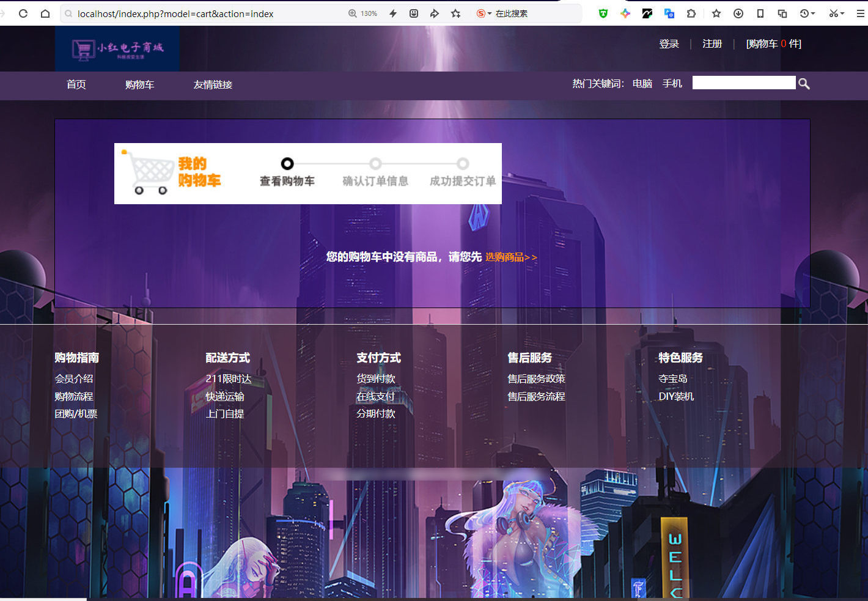Open 售后服务政策 footer link
This screenshot has width=868, height=601.
point(537,379)
